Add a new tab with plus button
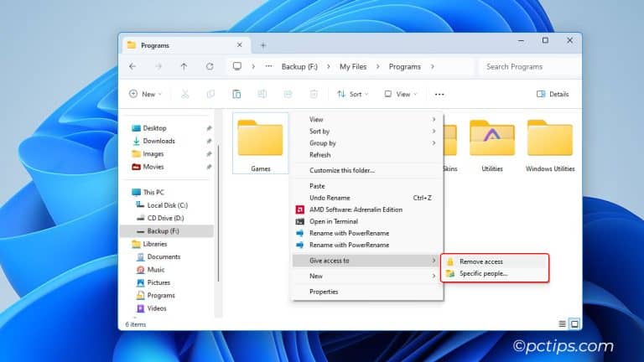The width and height of the screenshot is (644, 362). click(263, 45)
